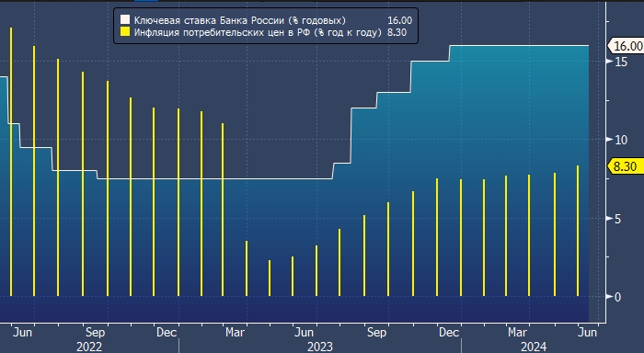Click the Sep label under 2022

pos(96,332)
